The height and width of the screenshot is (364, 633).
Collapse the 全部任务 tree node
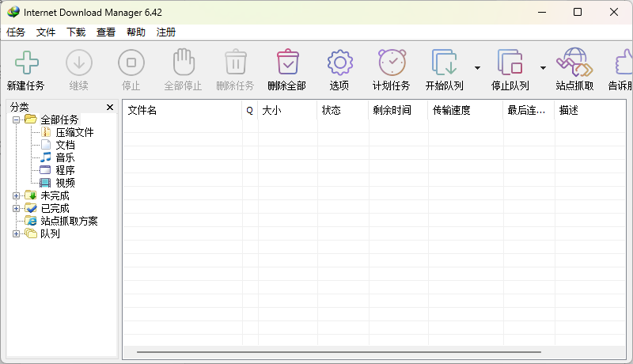pyautogui.click(x=17, y=119)
